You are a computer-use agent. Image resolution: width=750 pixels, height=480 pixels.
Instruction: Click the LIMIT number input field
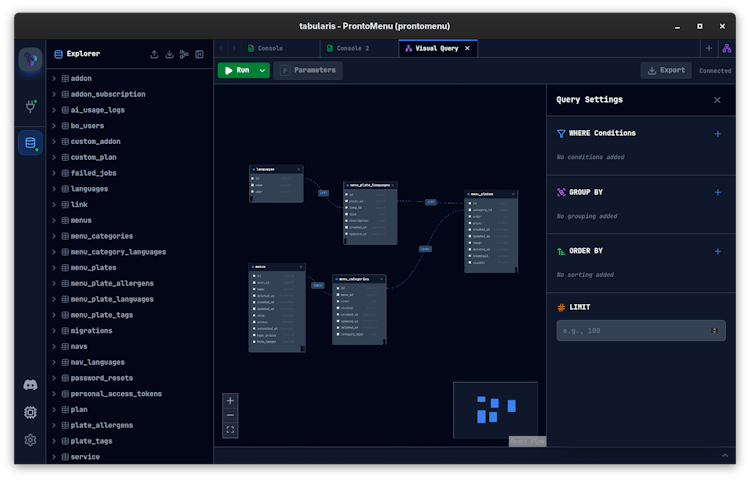pos(641,331)
